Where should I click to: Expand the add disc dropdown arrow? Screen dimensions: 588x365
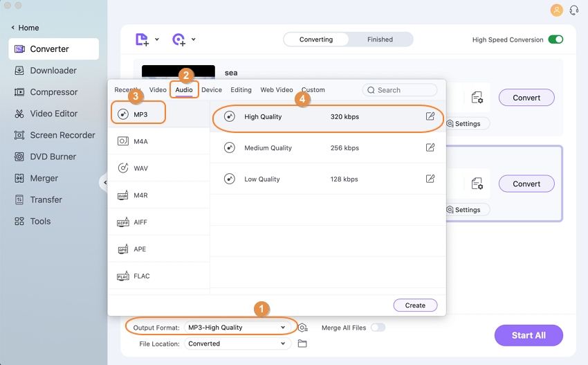[193, 39]
